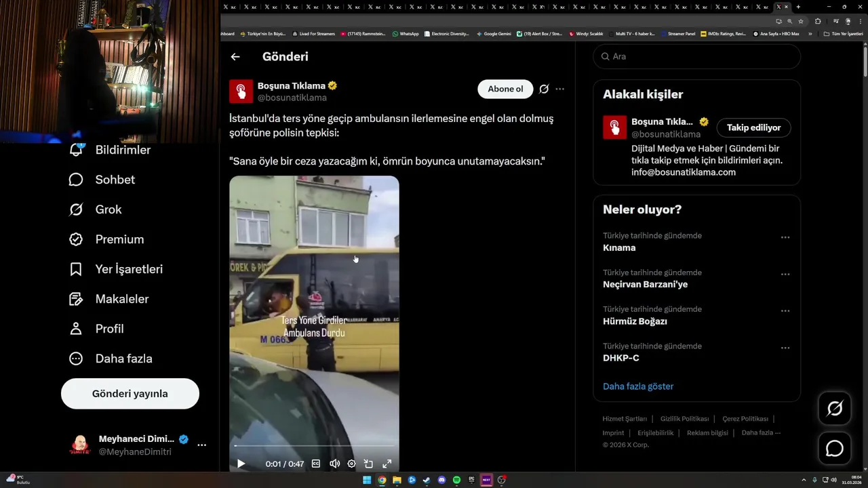Toggle closed captions on the video
This screenshot has height=488, width=868.
[316, 464]
